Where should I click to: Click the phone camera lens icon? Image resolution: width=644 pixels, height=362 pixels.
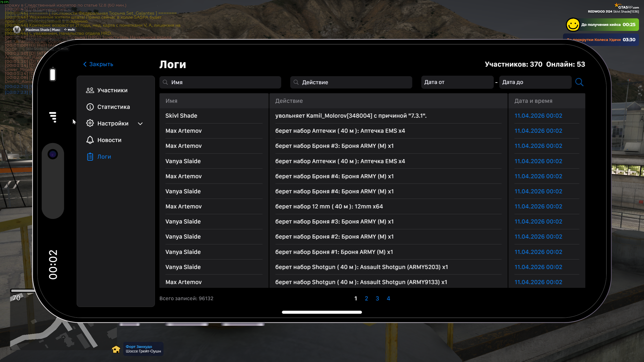(x=53, y=154)
